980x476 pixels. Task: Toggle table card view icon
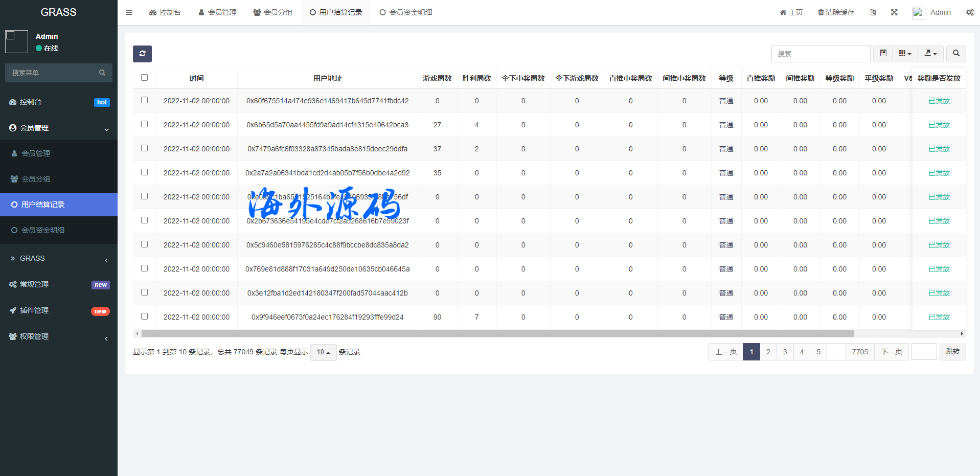point(883,54)
